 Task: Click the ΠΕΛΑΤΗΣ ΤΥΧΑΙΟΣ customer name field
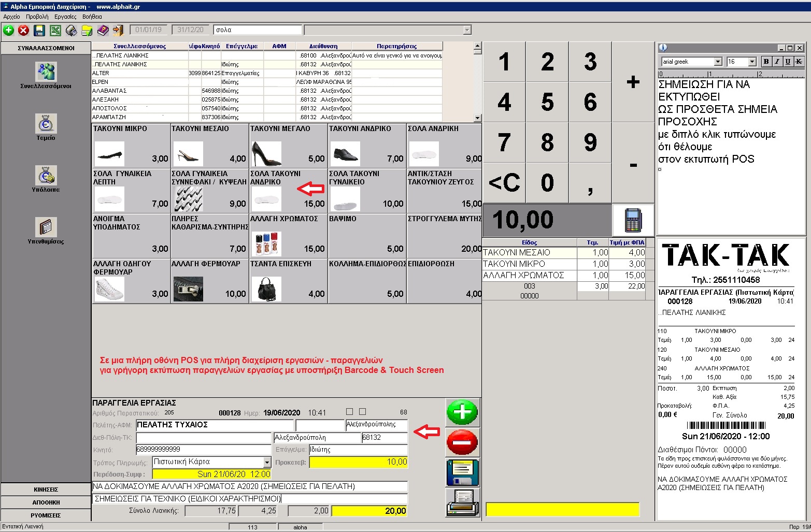215,425
